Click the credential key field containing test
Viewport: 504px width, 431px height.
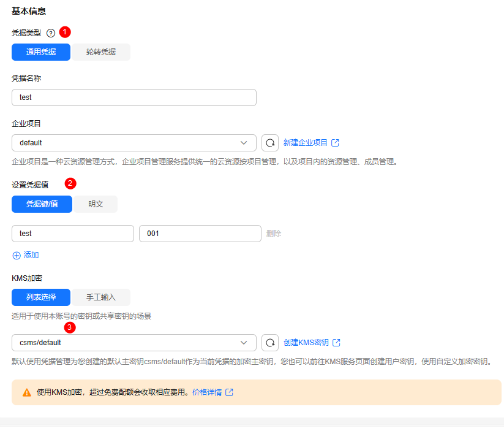tap(73, 234)
